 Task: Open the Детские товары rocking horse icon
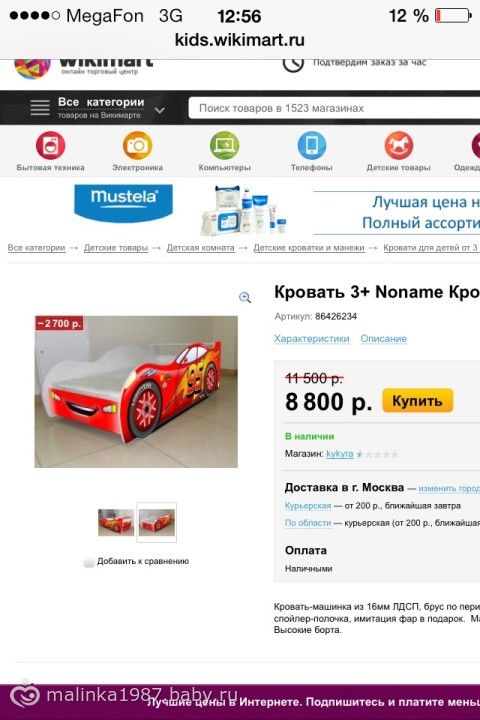tap(398, 146)
